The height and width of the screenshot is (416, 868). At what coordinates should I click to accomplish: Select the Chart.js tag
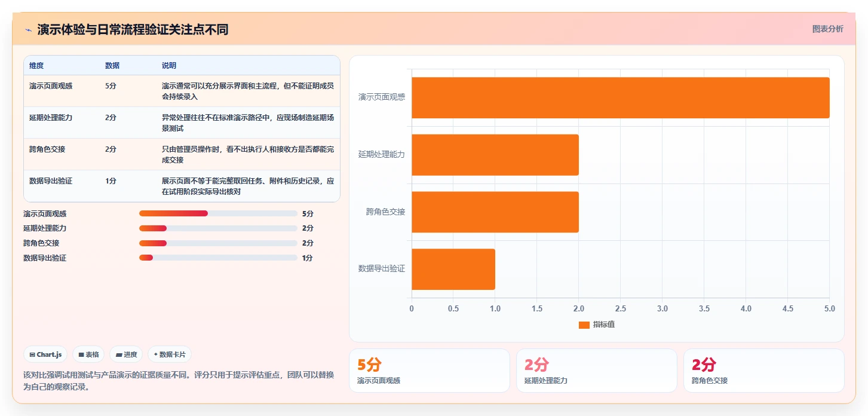point(45,354)
